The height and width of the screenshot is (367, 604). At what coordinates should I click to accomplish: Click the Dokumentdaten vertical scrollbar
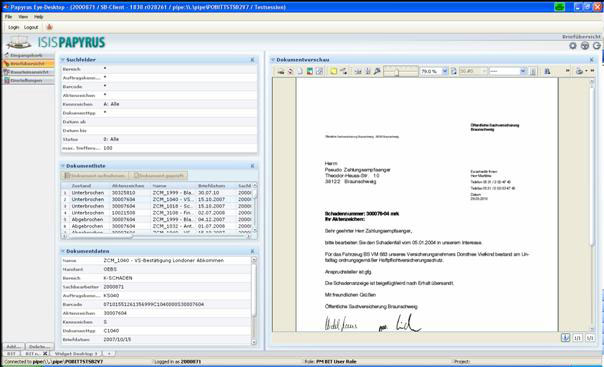point(253,301)
